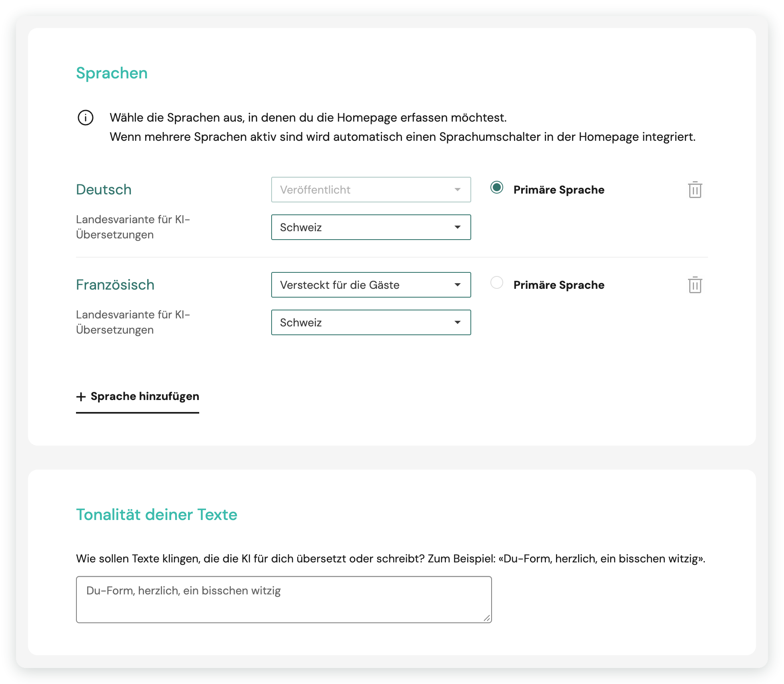Image resolution: width=784 pixels, height=684 pixels.
Task: Click the info icon beside the Sprachen description
Action: (x=85, y=118)
